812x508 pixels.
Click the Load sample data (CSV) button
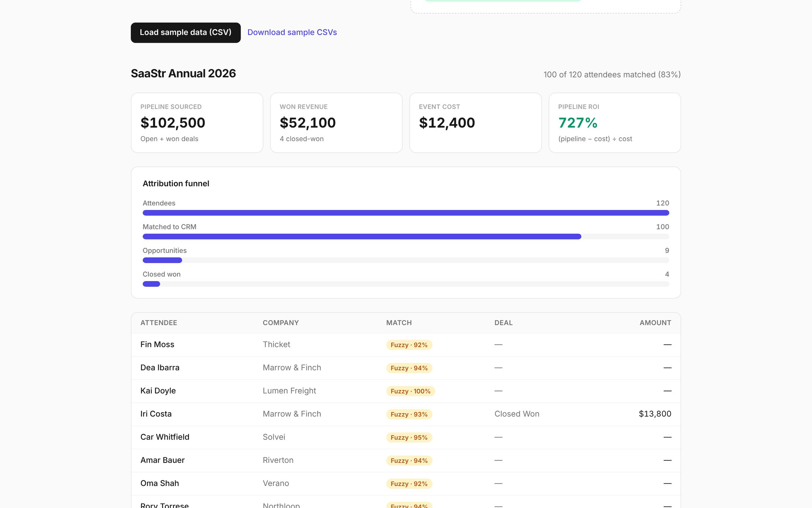[x=185, y=33]
